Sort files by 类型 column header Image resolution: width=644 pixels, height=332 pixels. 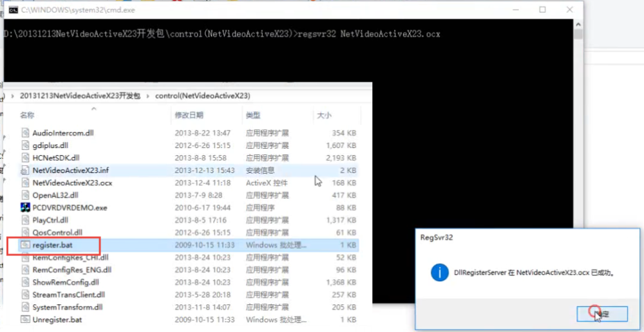point(252,115)
